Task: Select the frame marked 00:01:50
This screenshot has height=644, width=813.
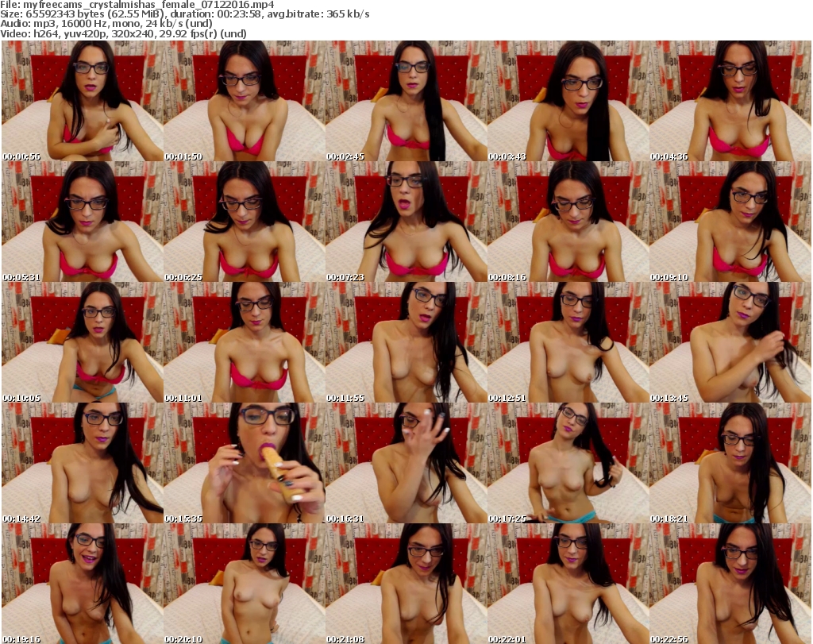Action: click(x=245, y=101)
